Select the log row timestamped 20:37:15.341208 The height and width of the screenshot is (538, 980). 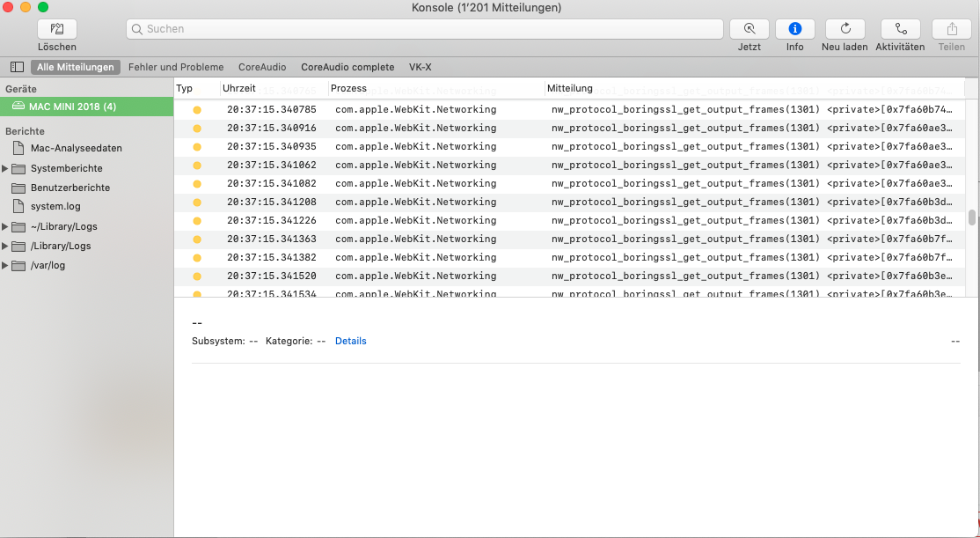point(571,202)
